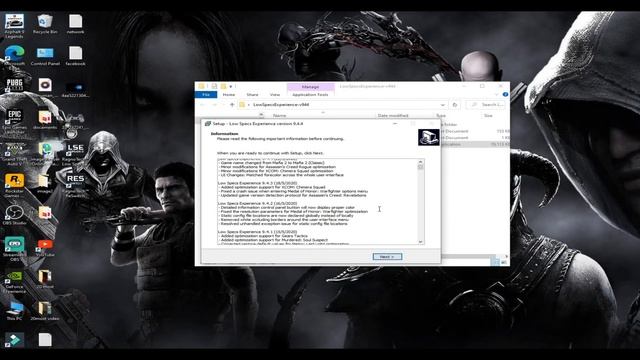Go up one folder level in File Explorer

232,105
